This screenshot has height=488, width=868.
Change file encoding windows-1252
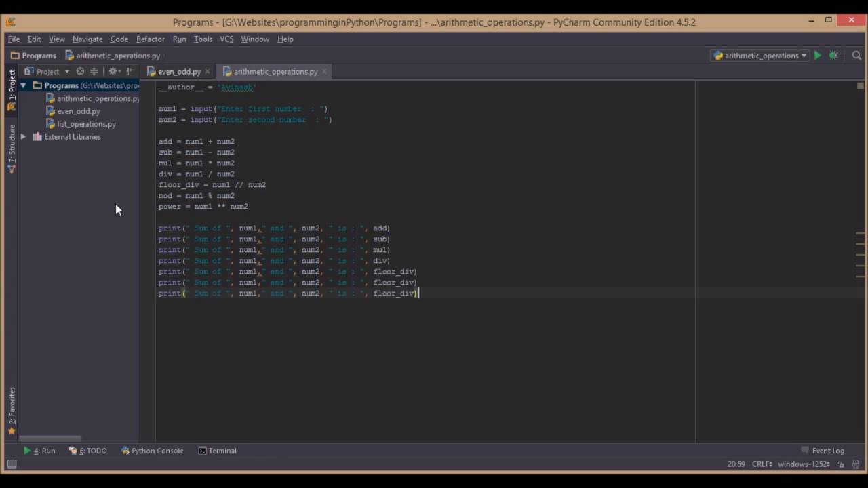click(804, 464)
